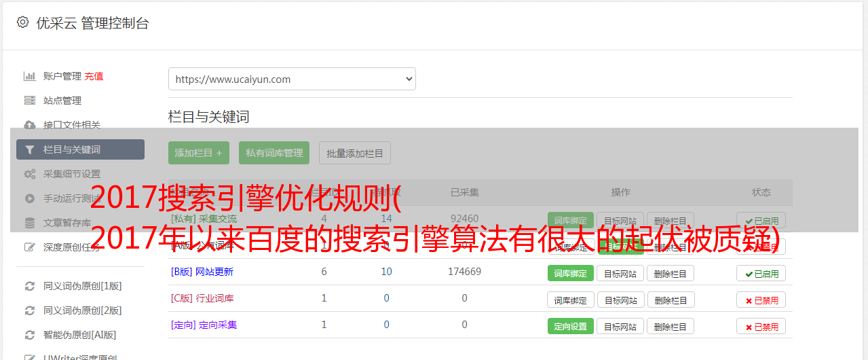The width and height of the screenshot is (868, 360).
Task: Open 同义词伪原创[1版] via its refresh icon
Action: tap(30, 286)
